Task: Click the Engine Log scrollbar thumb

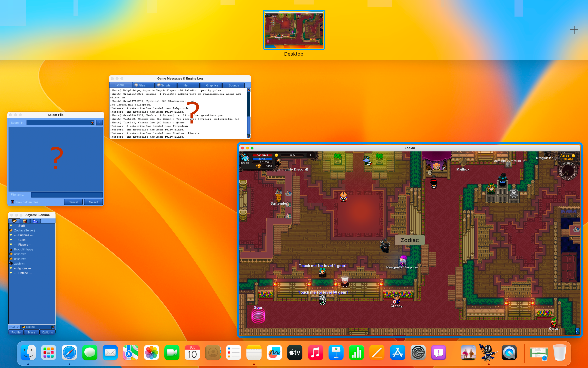Action: tap(248, 125)
